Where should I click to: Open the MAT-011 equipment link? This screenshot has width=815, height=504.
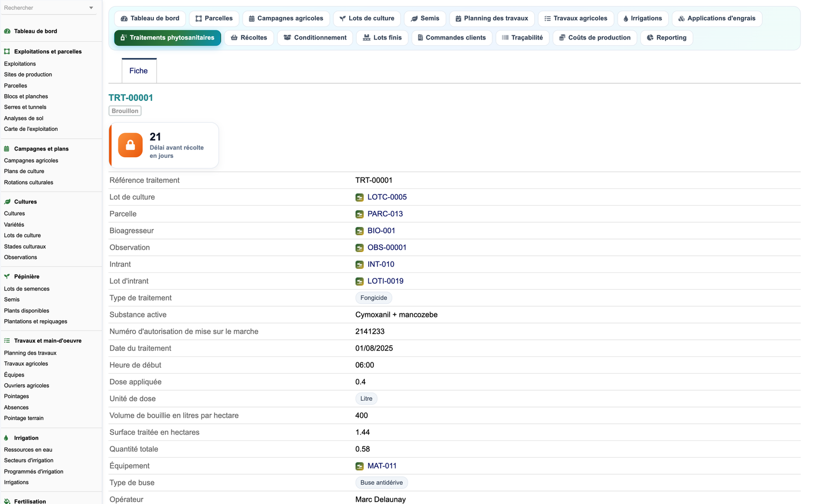point(382,466)
